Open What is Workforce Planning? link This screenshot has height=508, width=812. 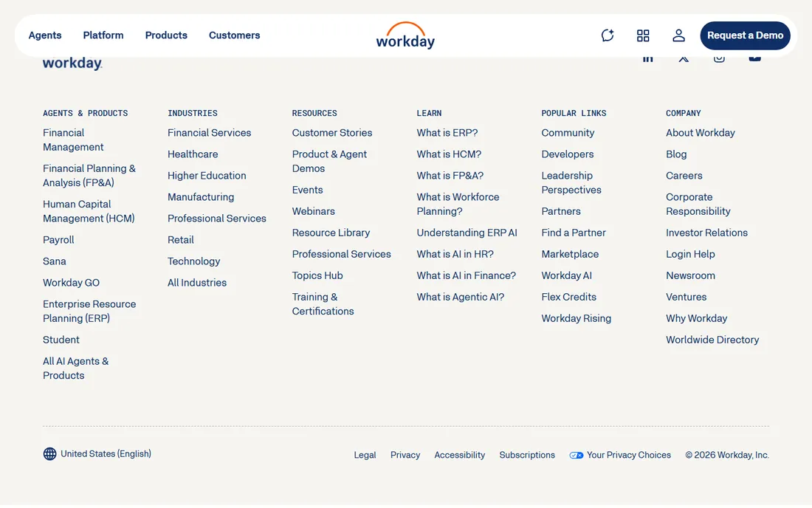[458, 204]
